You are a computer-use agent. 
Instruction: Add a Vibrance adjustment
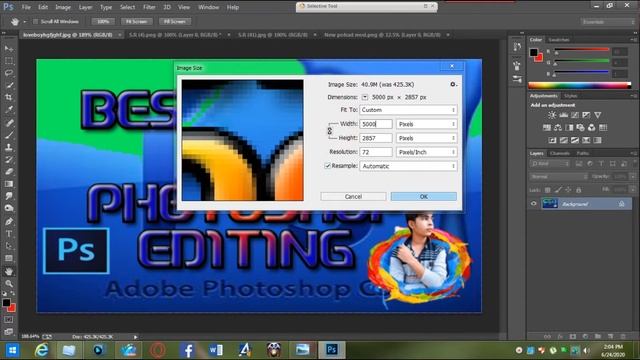pos(598,115)
